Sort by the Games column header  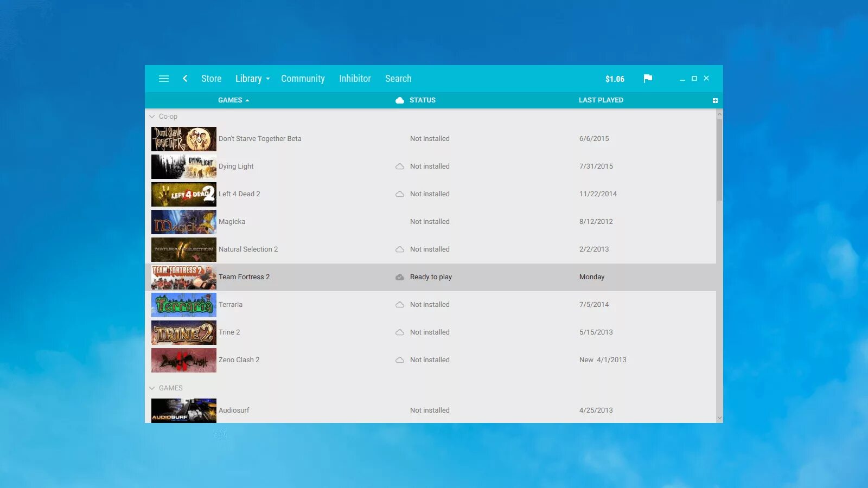(230, 100)
